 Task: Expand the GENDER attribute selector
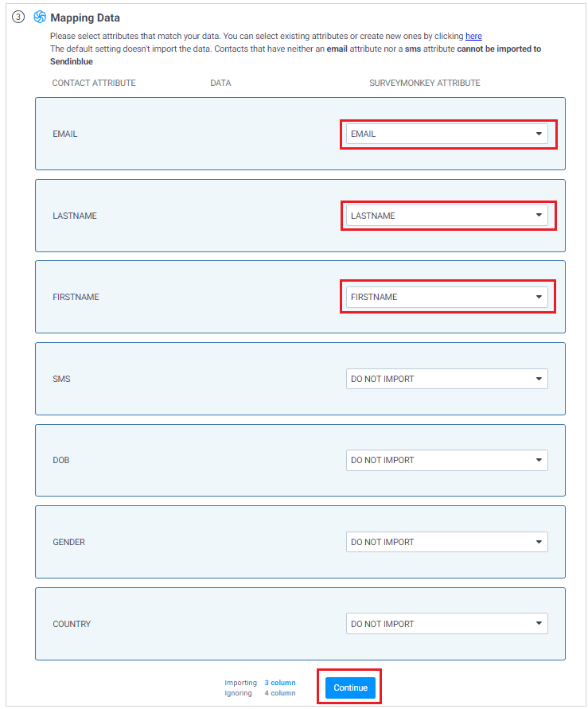pyautogui.click(x=447, y=542)
